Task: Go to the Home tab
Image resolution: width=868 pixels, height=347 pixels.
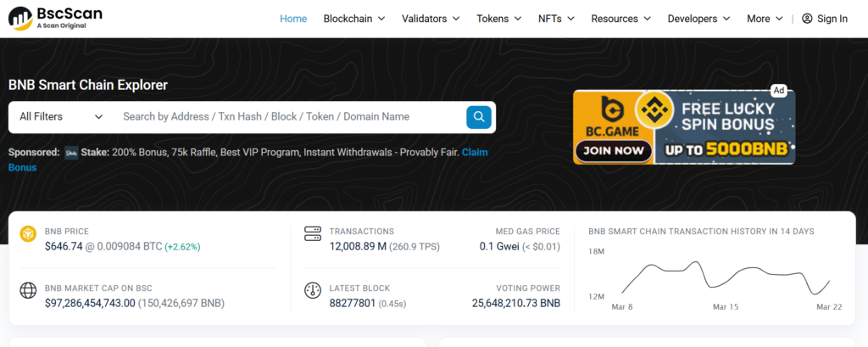Action: coord(293,19)
